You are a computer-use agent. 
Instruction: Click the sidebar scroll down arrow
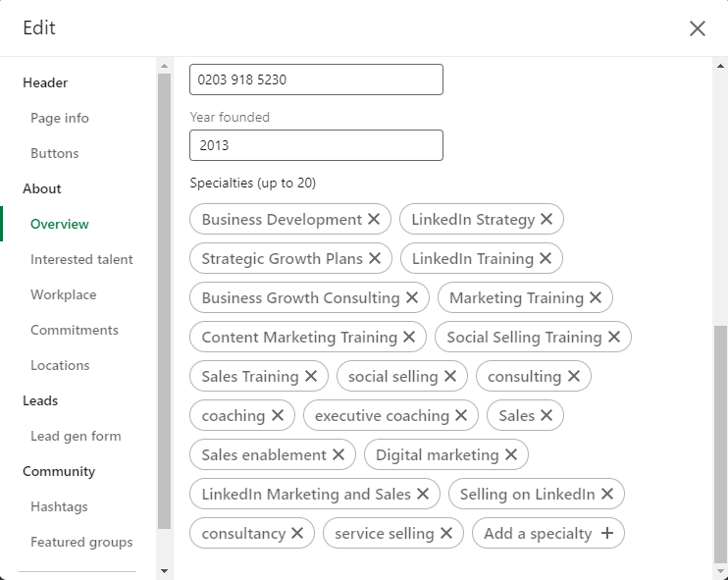(x=164, y=570)
